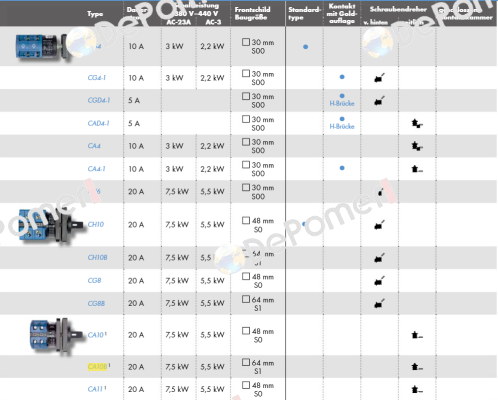
Task: Click the blue gold-contact dot for CA4-1
Action: (x=342, y=168)
